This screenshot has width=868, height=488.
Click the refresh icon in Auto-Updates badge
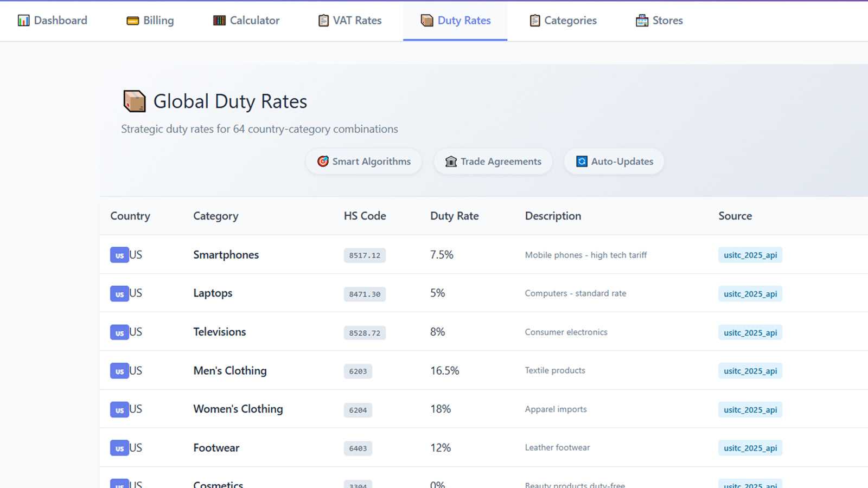pyautogui.click(x=582, y=161)
